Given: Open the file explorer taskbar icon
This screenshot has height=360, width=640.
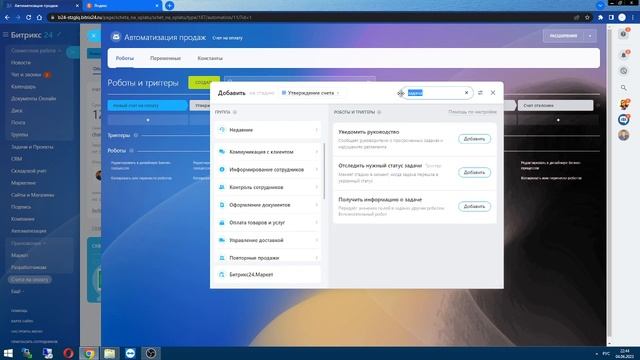Looking at the screenshot, I should [x=109, y=353].
